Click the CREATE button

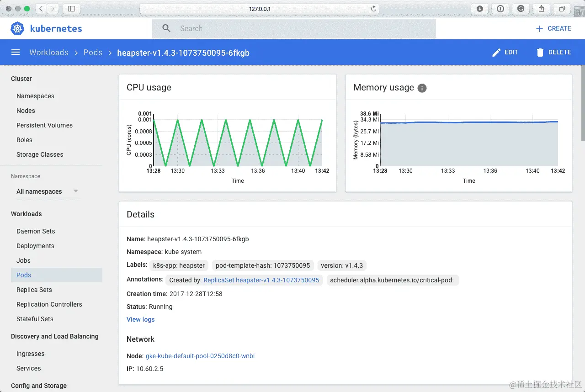(x=553, y=28)
